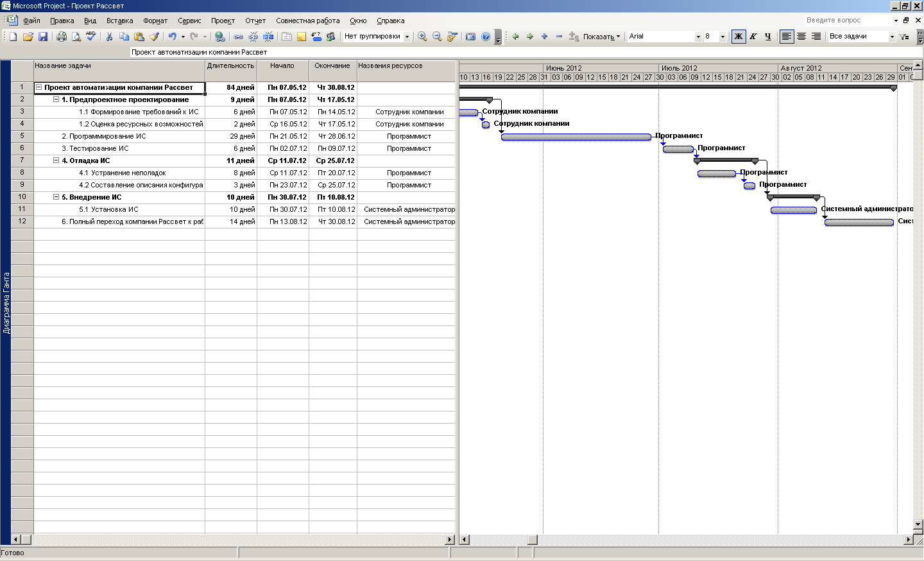Viewport: 924px width, 561px height.
Task: Run the spelling check
Action: point(91,37)
